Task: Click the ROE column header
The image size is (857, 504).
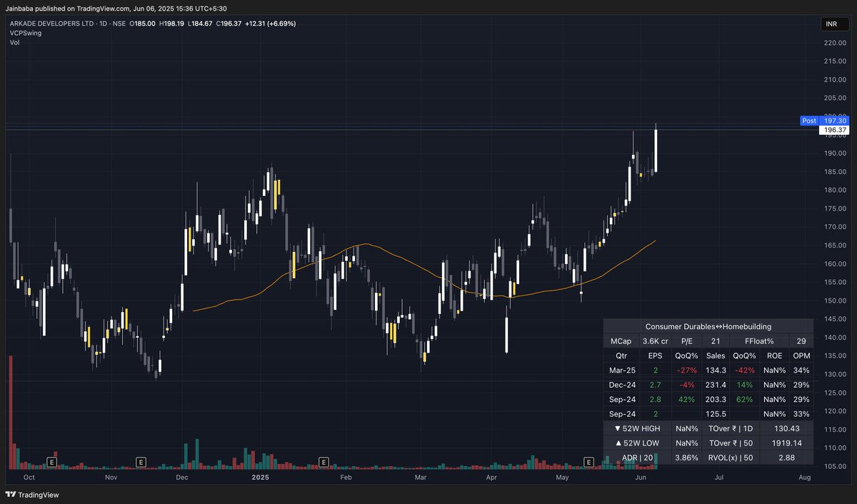Action: [774, 356]
